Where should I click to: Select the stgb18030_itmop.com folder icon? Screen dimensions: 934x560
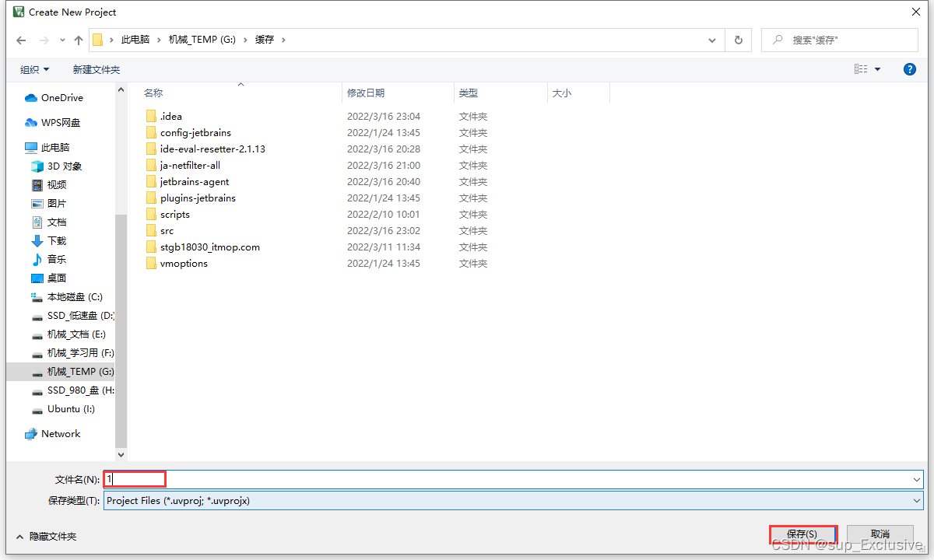[151, 247]
